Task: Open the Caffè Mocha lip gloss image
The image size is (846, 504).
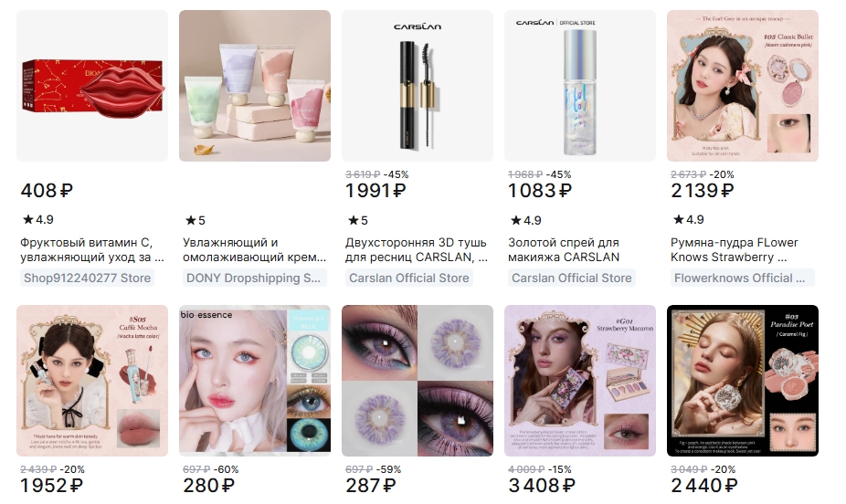Action: [x=92, y=381]
